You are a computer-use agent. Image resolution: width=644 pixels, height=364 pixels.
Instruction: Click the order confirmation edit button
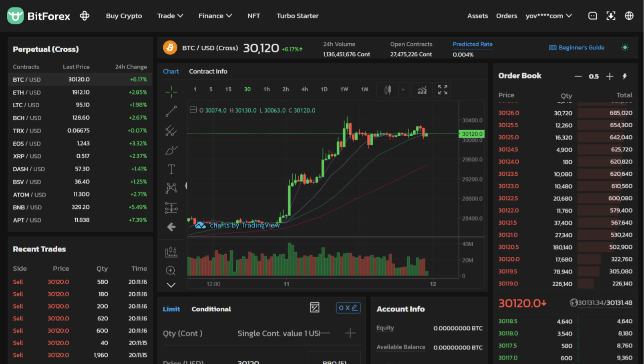click(x=348, y=308)
